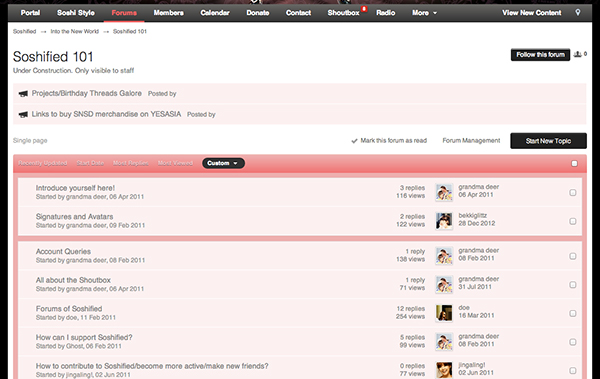Image resolution: width=600 pixels, height=379 pixels.
Task: Sort topics by Most Replies
Action: click(130, 163)
